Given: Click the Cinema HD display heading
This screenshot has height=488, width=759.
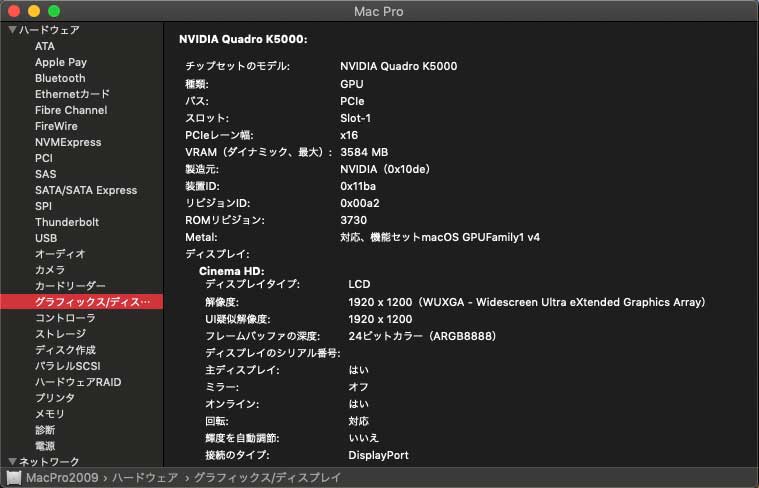Looking at the screenshot, I should 231,271.
